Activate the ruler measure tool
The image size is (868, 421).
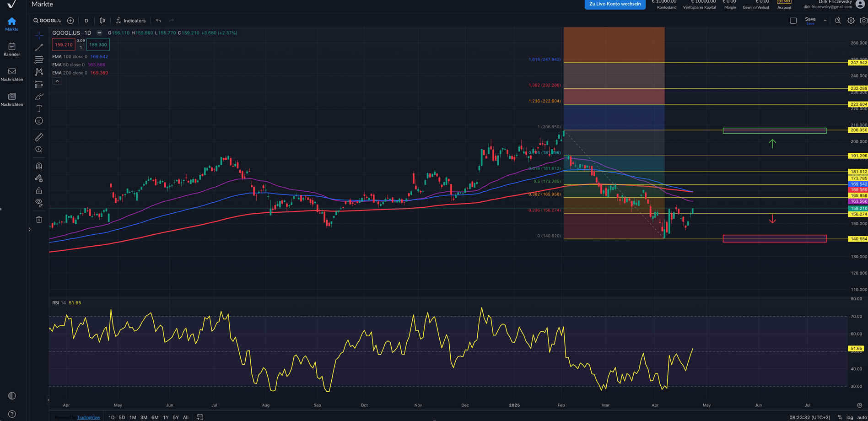(x=39, y=137)
